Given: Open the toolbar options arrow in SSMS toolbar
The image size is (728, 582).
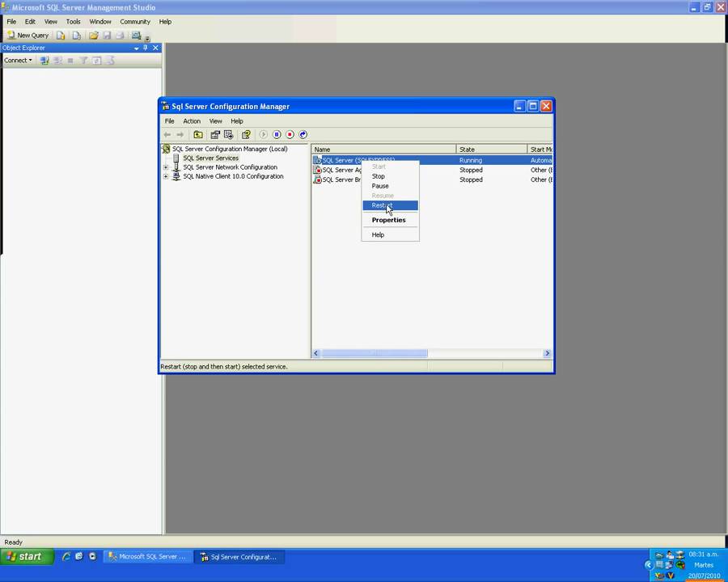Looking at the screenshot, I should (x=147, y=38).
